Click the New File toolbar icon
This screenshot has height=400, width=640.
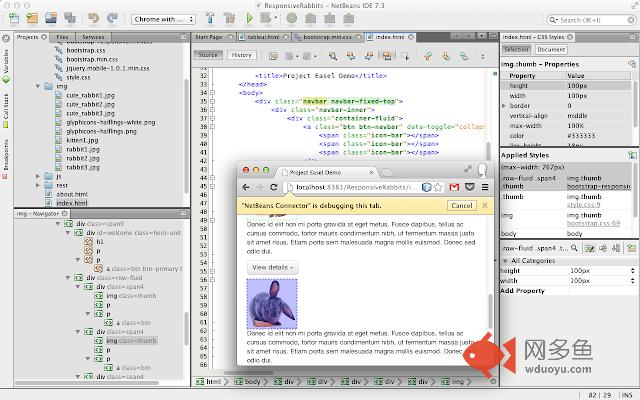click(x=14, y=18)
